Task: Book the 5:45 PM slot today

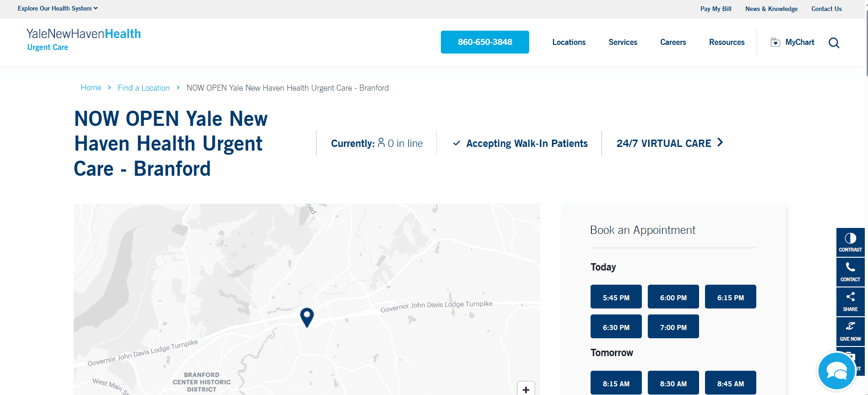Action: point(616,297)
